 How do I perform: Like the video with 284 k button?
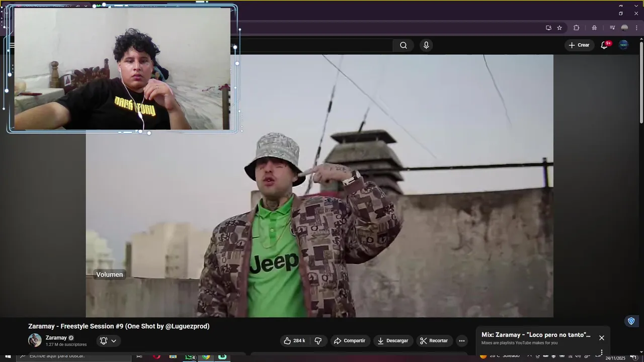tap(295, 341)
